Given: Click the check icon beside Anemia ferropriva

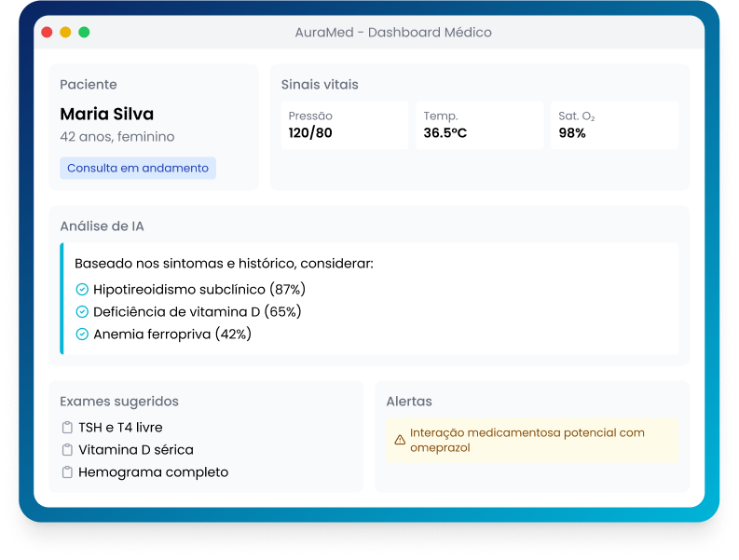Looking at the screenshot, I should (x=82, y=335).
